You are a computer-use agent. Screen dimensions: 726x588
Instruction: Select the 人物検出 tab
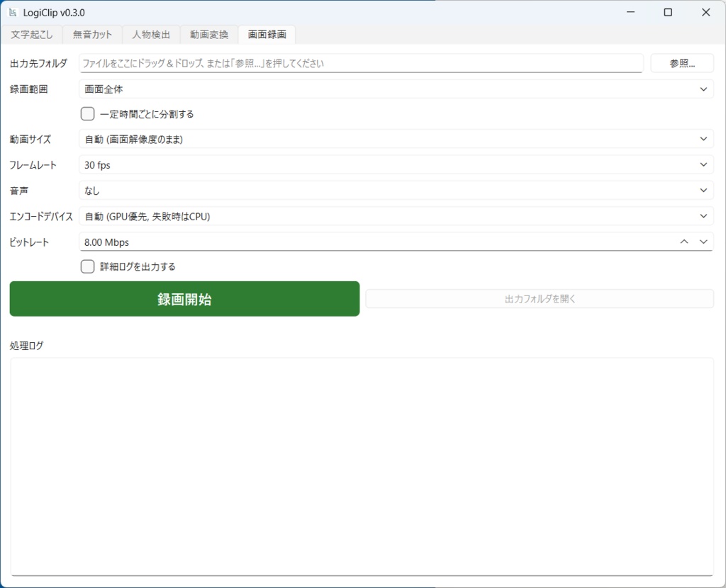pyautogui.click(x=151, y=35)
